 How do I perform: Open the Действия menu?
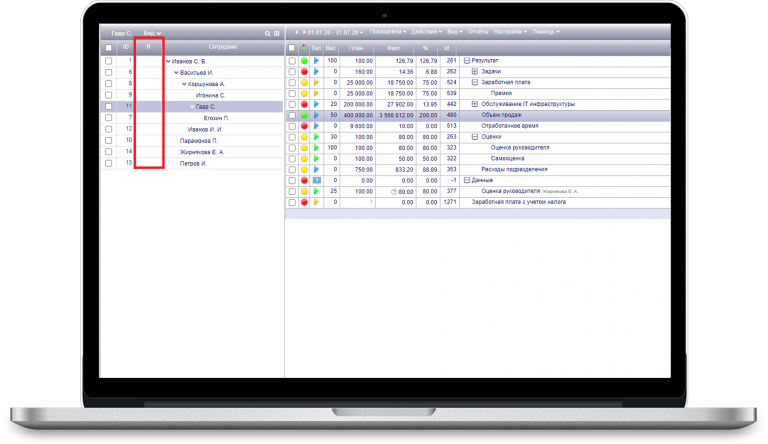pyautogui.click(x=426, y=32)
